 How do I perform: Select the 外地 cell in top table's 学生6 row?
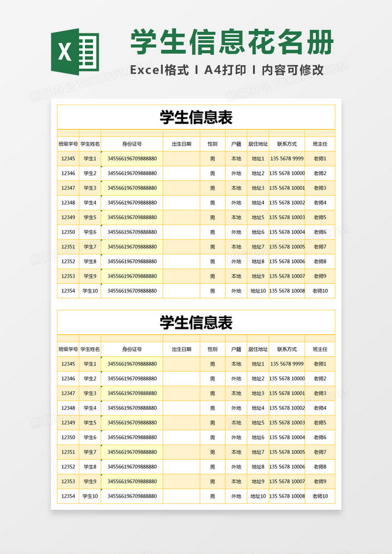coord(236,232)
